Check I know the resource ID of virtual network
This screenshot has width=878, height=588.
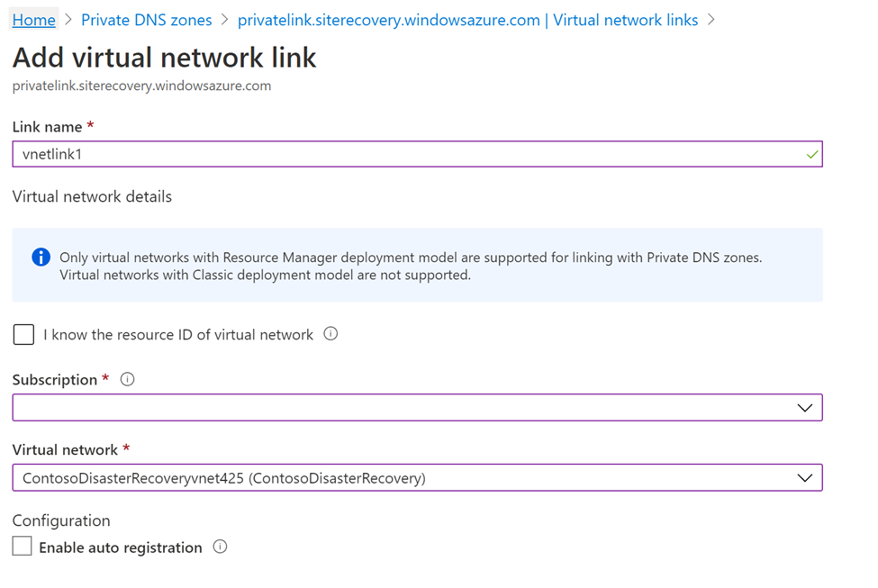tap(23, 334)
